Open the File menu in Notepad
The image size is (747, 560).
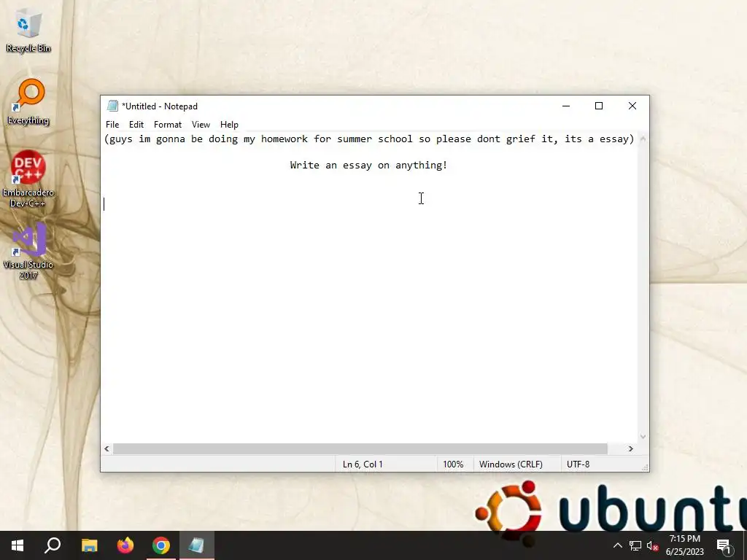click(112, 124)
